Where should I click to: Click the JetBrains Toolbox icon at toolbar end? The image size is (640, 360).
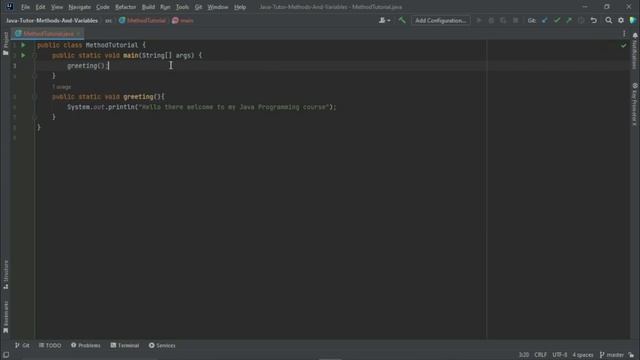(633, 20)
